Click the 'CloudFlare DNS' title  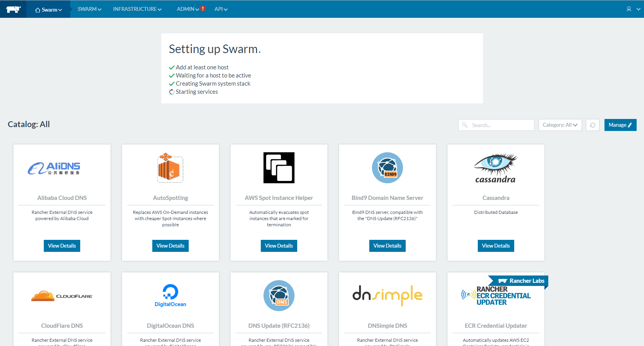click(x=62, y=326)
